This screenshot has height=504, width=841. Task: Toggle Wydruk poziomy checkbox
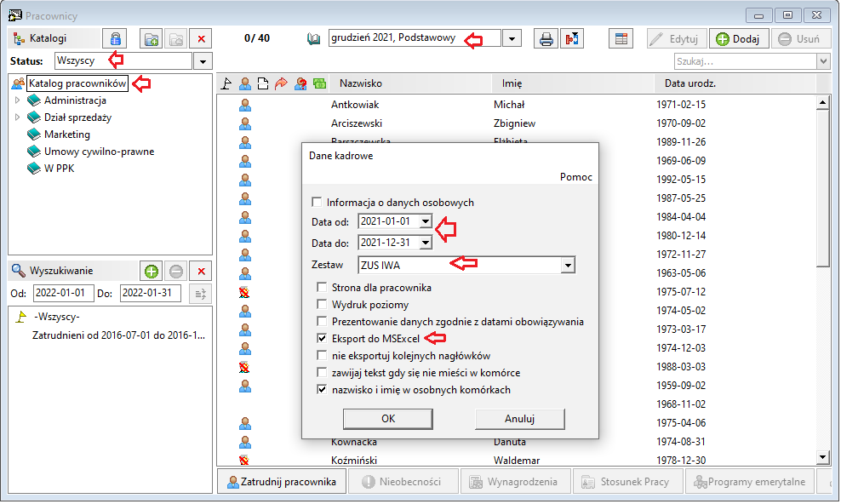pos(322,305)
